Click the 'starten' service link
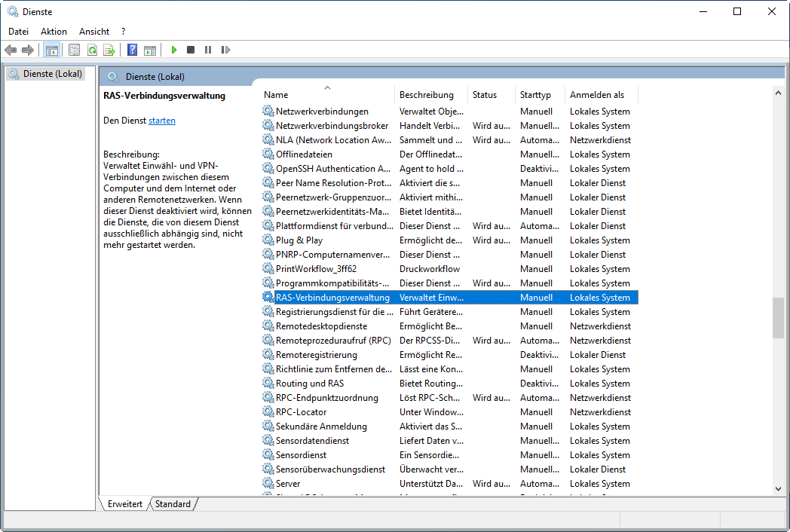 (162, 121)
